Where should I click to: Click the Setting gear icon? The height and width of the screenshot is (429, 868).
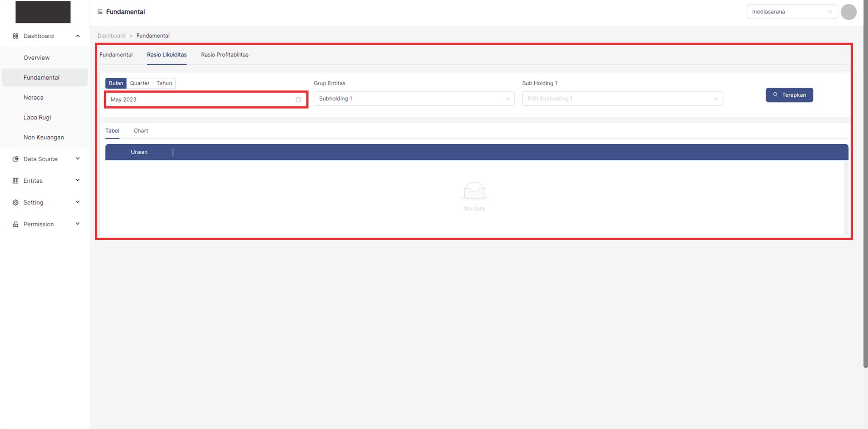16,202
